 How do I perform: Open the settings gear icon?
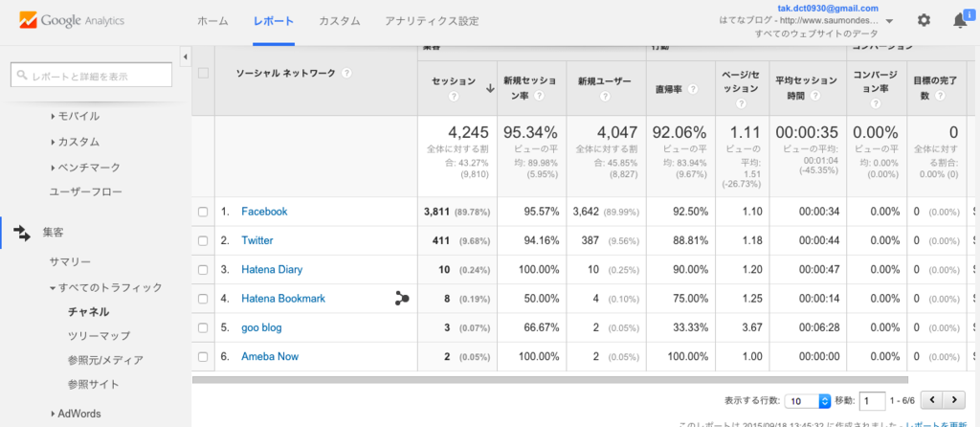[x=924, y=21]
